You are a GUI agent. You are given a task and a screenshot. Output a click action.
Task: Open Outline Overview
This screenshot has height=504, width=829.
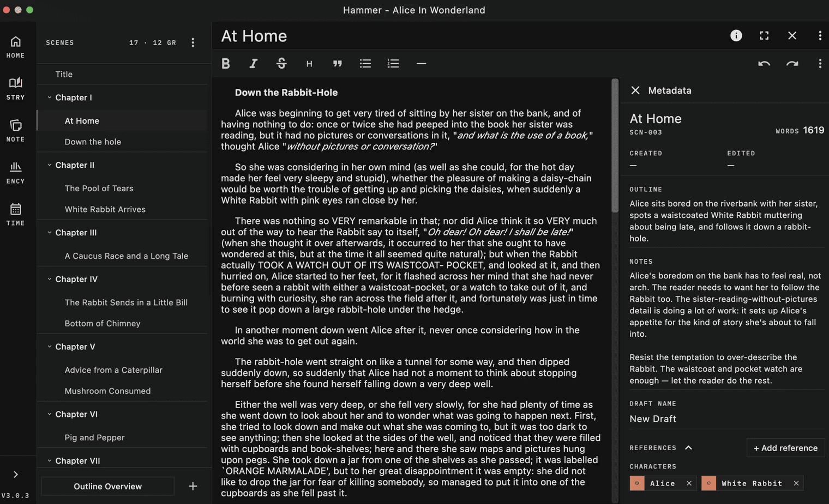click(108, 486)
